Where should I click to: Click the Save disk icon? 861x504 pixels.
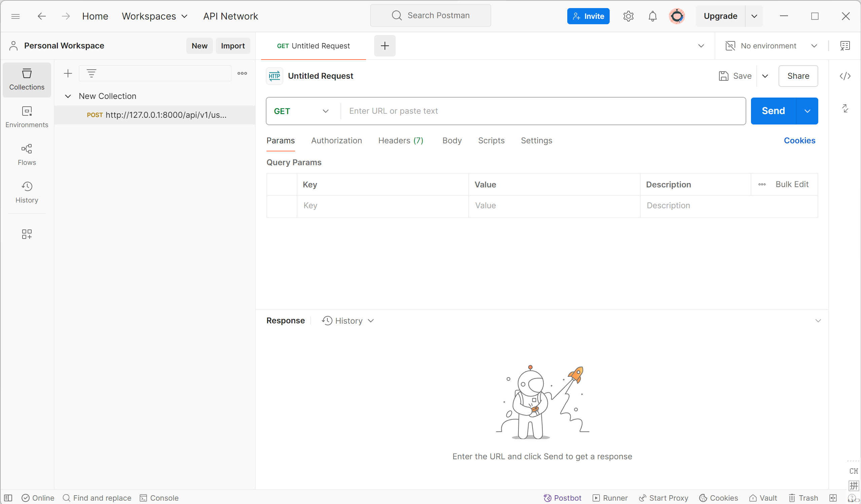click(723, 76)
